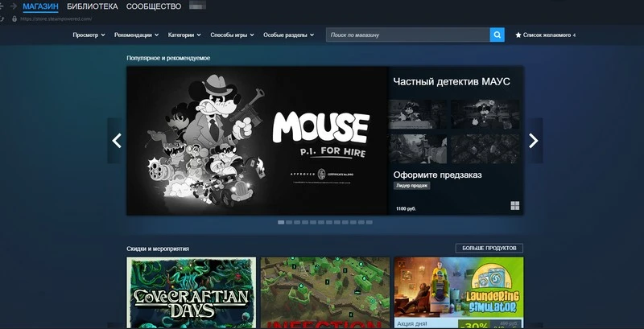The image size is (644, 329).
Task: Open the Список желаемого wishlist link
Action: pyautogui.click(x=547, y=35)
